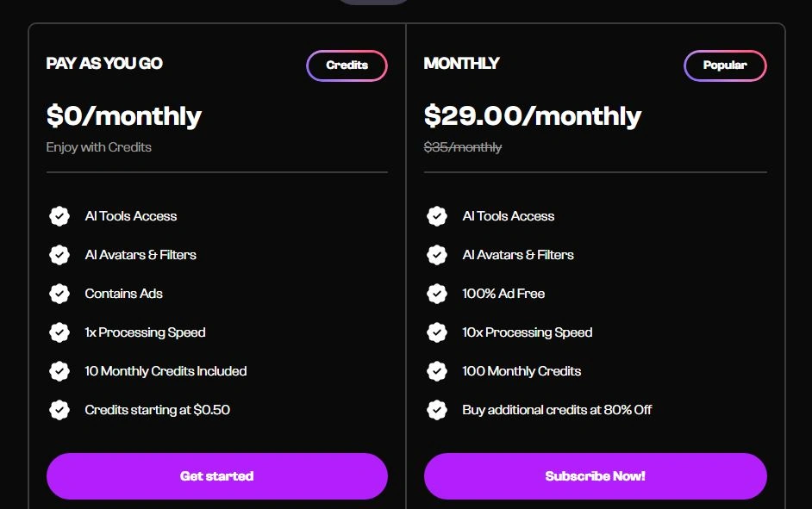Click the Popular badge on Monthly plan
The width and height of the screenshot is (812, 509).
point(725,65)
